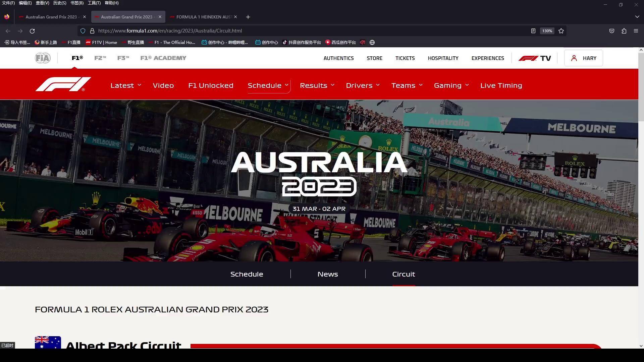Click the forward navigation arrow
The image size is (644, 362).
(20, 31)
